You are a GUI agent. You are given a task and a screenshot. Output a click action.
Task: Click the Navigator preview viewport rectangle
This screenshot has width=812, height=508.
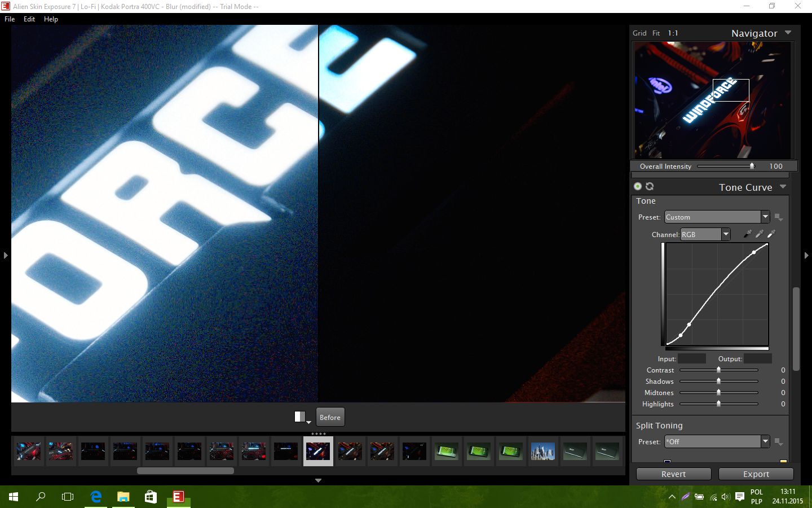coord(731,90)
